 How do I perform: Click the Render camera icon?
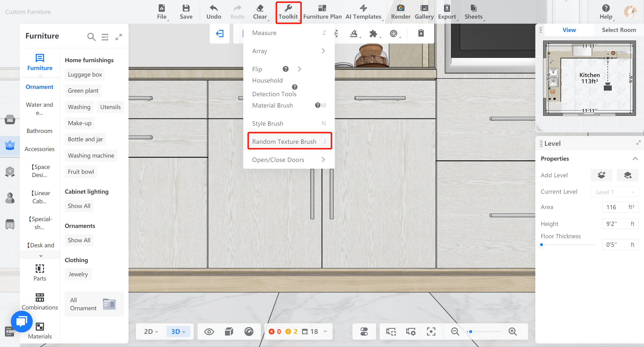click(x=400, y=9)
